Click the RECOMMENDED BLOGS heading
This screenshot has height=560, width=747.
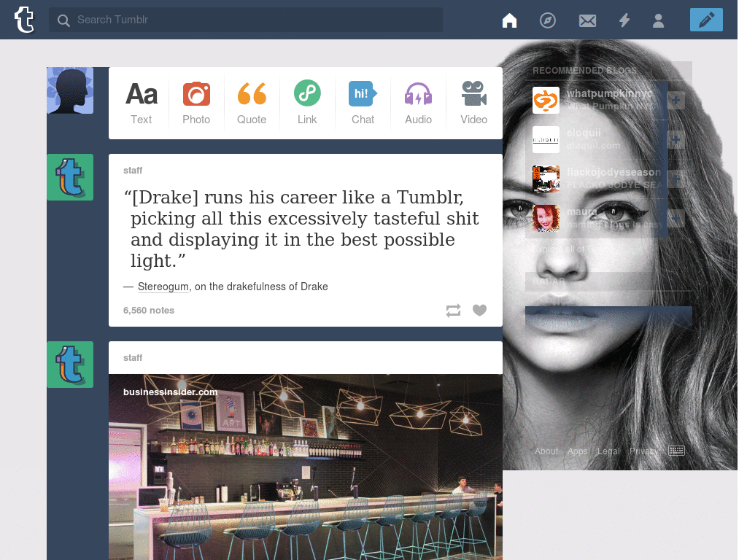click(x=584, y=71)
